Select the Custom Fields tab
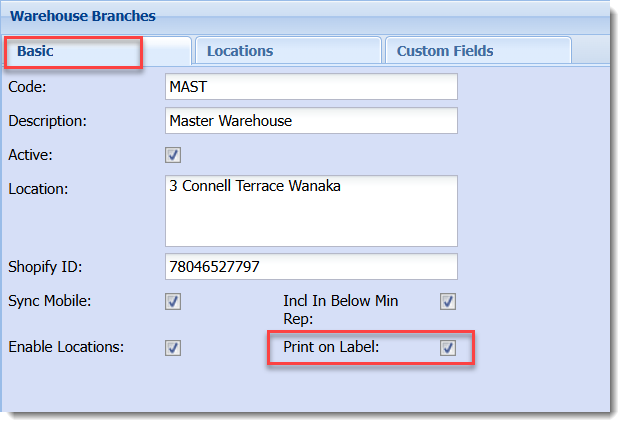The width and height of the screenshot is (625, 427). click(x=445, y=51)
